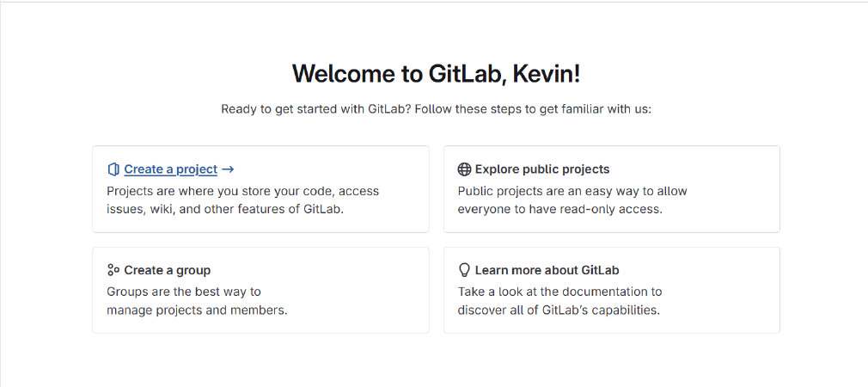
Task: Click "Groups are the best way to" text
Action: click(183, 292)
